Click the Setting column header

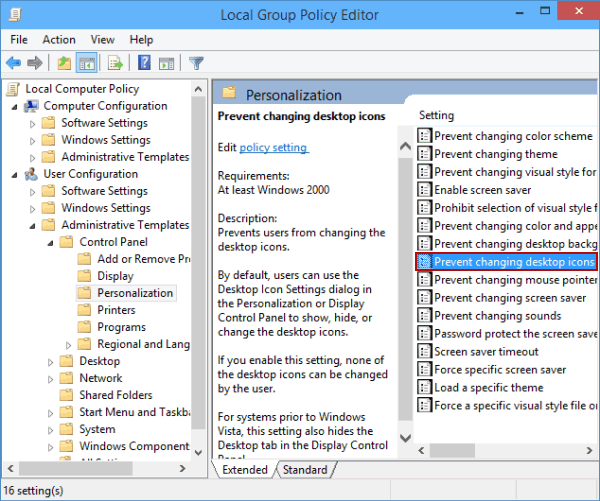coord(436,115)
